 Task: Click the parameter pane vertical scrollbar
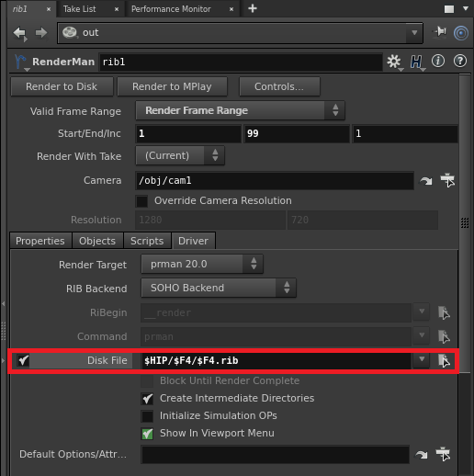tap(465, 223)
